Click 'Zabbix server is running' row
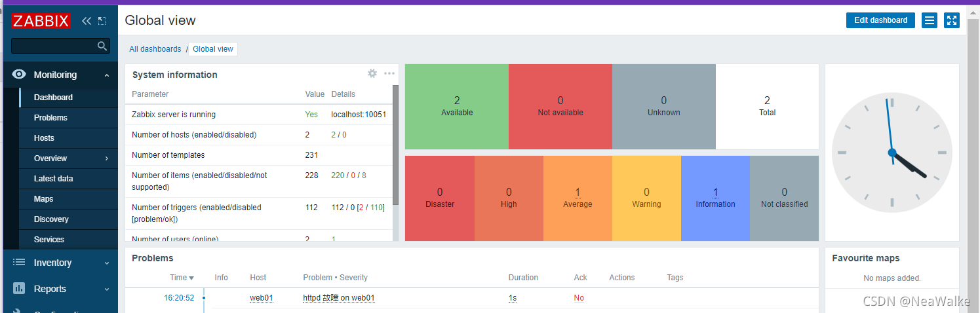Viewport: 980px width, 313px height. [259, 115]
